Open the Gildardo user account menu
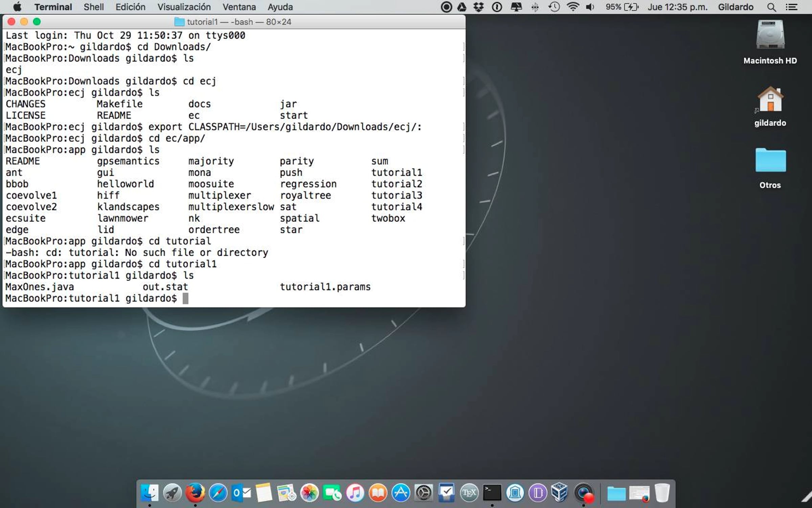This screenshot has width=812, height=508. (x=736, y=7)
